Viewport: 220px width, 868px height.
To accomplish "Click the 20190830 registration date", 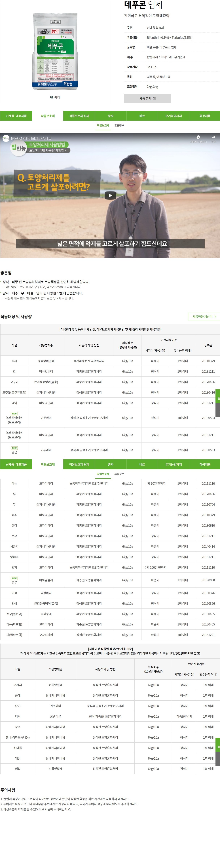I will click(208, 580).
